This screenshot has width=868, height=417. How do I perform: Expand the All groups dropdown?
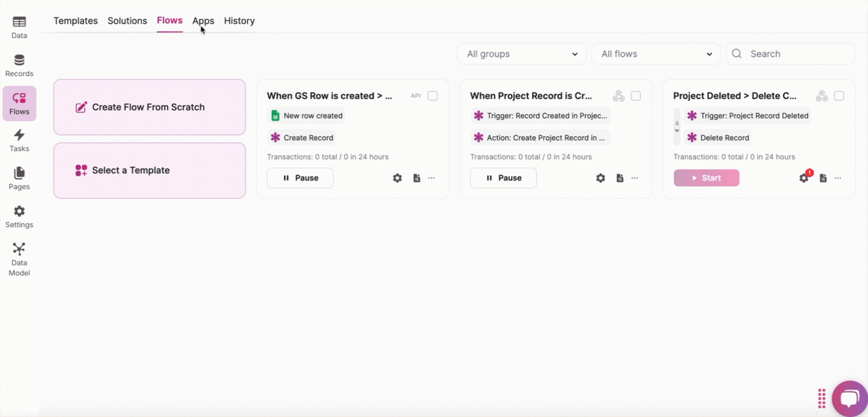point(521,54)
